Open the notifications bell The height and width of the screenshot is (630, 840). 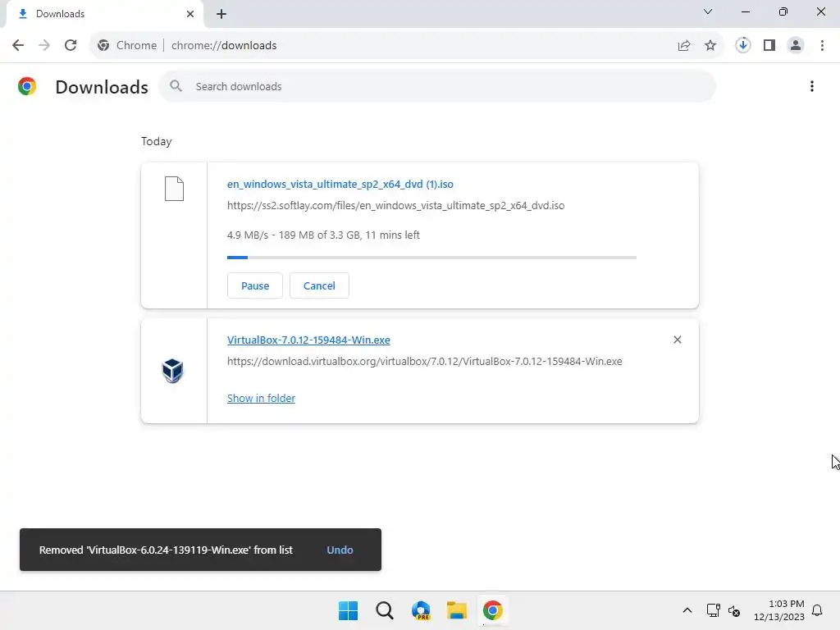[817, 610]
